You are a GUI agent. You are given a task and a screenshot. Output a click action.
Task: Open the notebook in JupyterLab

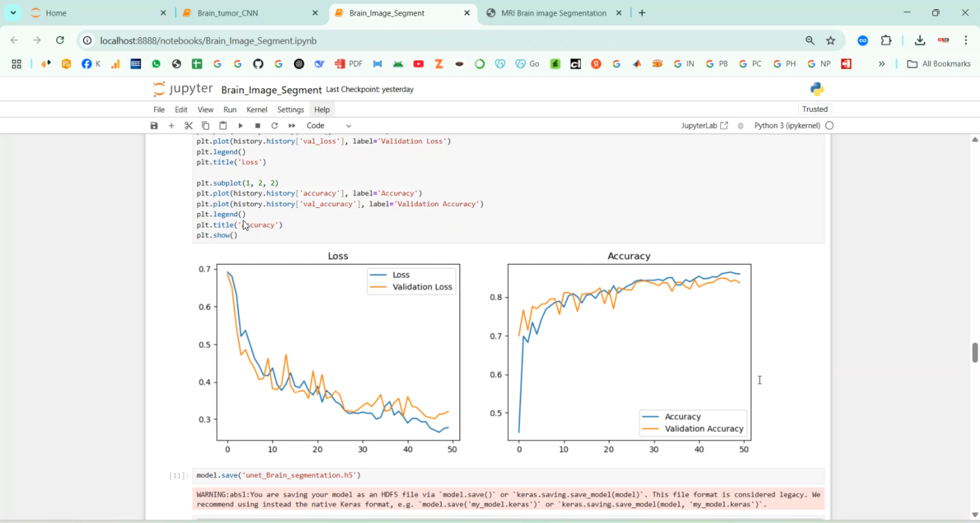pyautogui.click(x=704, y=126)
